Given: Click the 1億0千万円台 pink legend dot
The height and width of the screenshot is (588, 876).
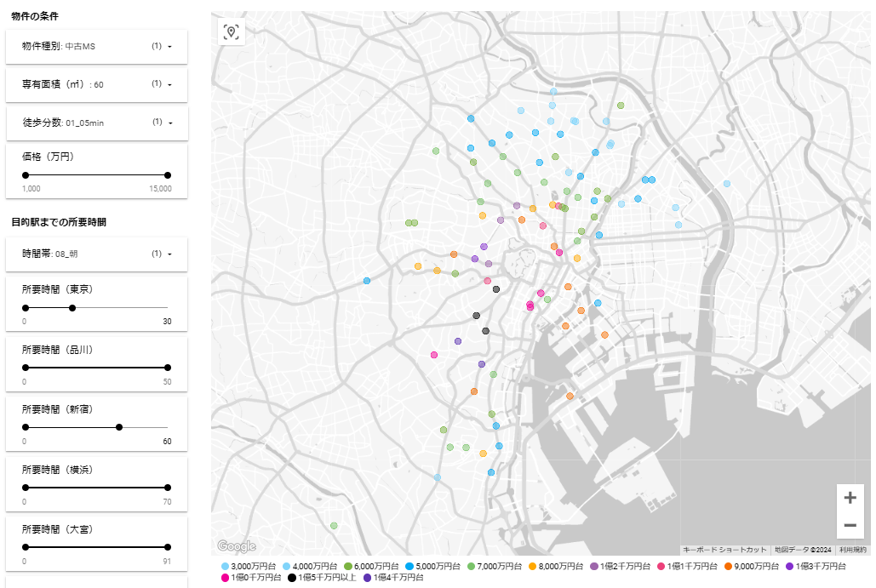Looking at the screenshot, I should click(225, 578).
